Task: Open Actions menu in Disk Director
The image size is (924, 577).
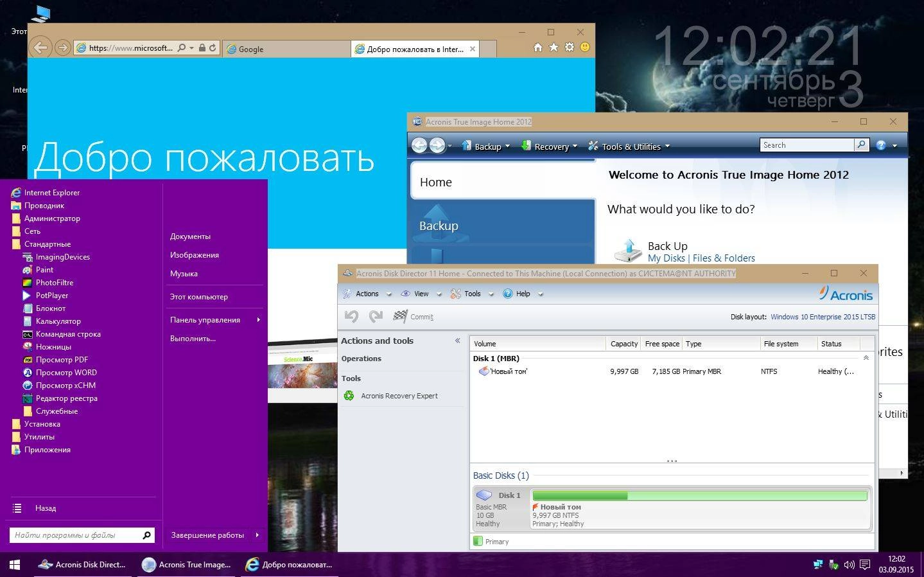Action: click(x=367, y=294)
